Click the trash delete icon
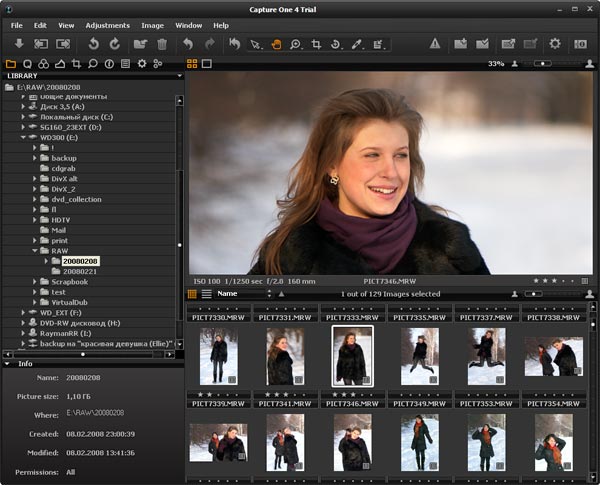The height and width of the screenshot is (485, 600). pyautogui.click(x=162, y=44)
